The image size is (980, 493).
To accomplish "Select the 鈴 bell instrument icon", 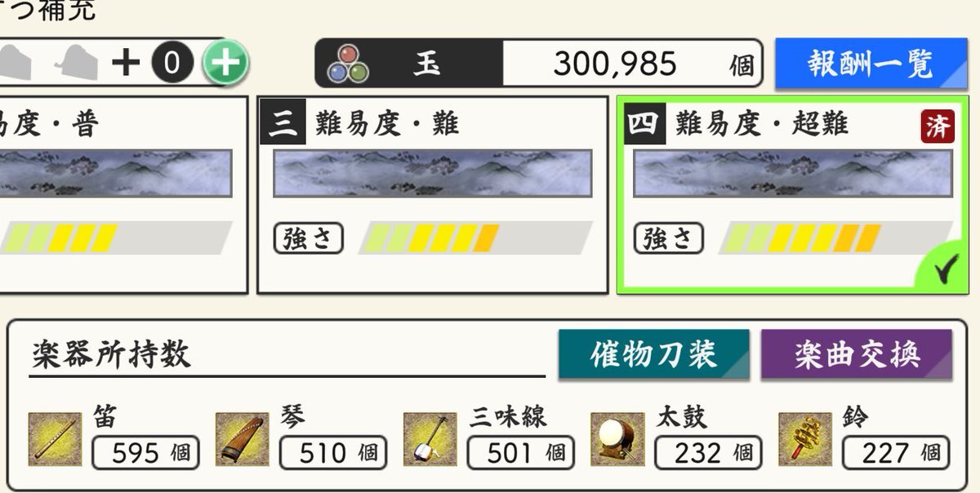I will (805, 439).
